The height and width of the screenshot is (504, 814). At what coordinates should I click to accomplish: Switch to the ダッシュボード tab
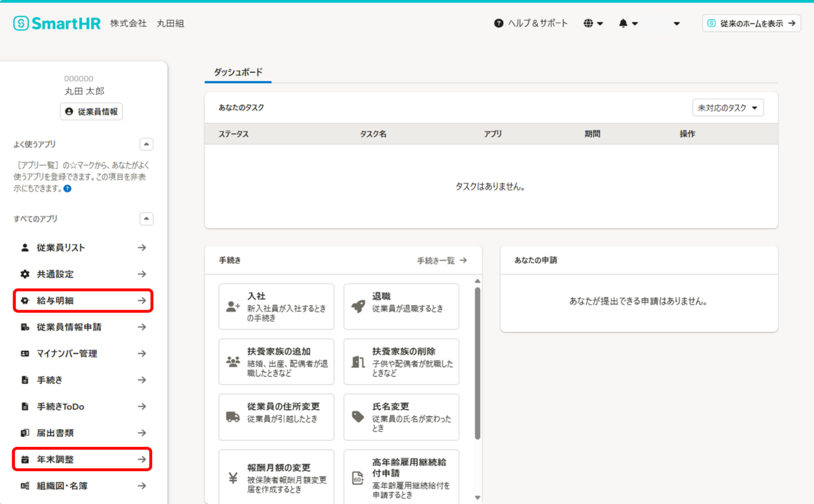238,72
